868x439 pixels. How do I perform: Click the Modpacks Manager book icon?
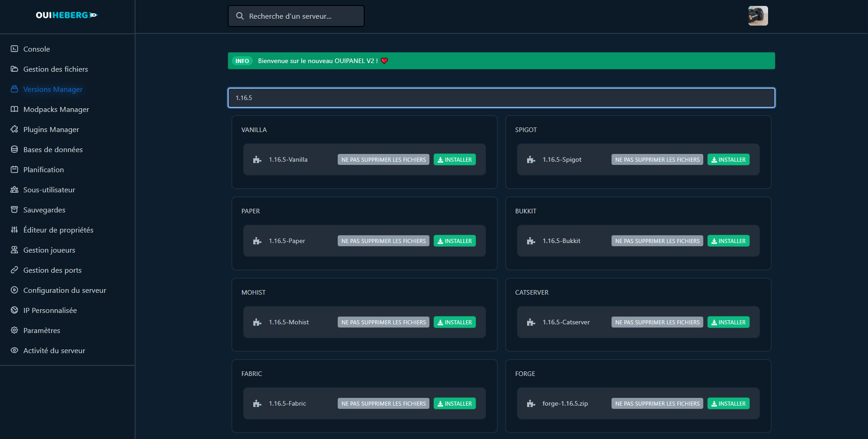15,109
